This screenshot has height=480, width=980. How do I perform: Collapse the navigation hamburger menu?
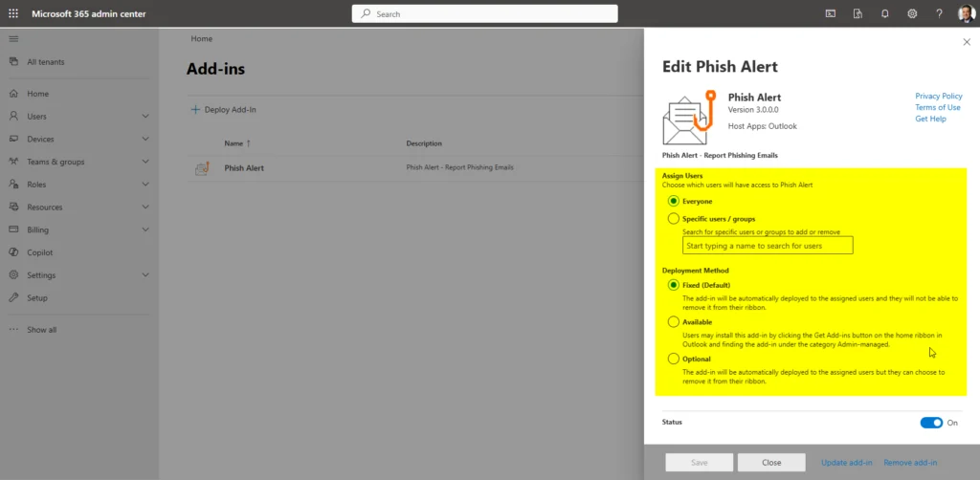13,38
